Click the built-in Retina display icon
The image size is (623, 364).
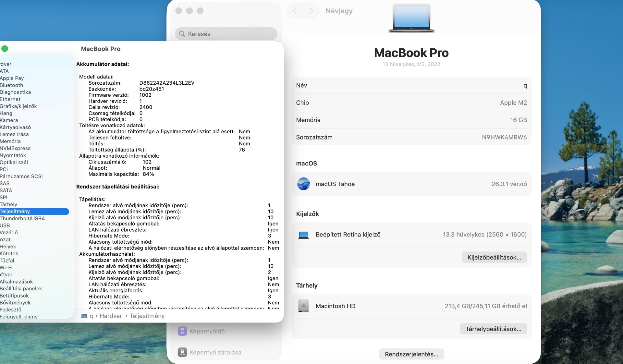tap(303, 235)
